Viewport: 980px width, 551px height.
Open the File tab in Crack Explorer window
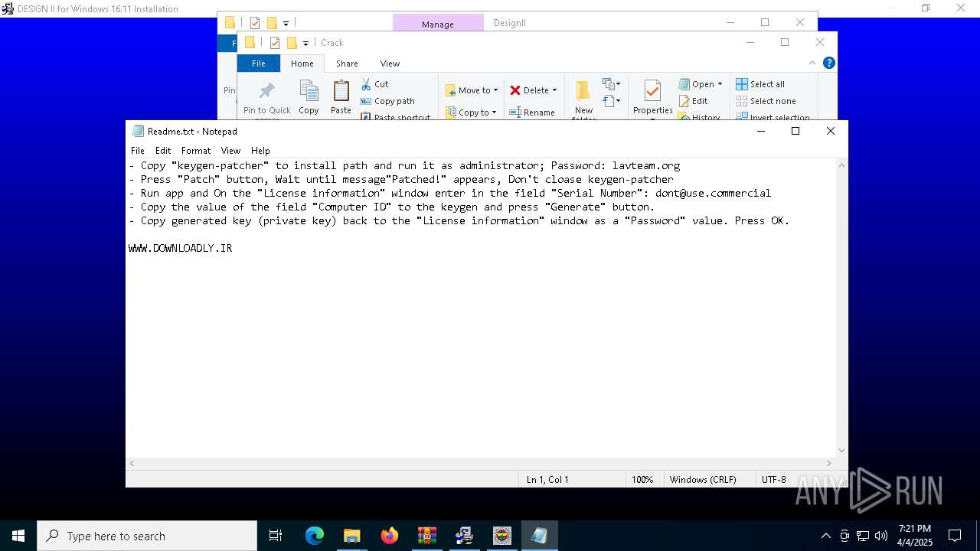[259, 64]
